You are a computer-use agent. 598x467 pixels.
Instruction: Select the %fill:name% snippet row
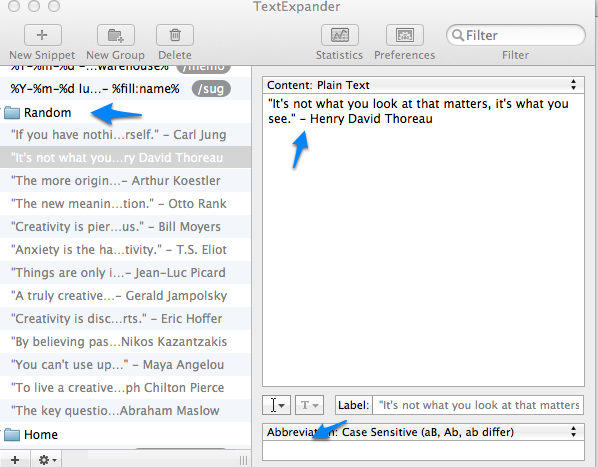125,89
